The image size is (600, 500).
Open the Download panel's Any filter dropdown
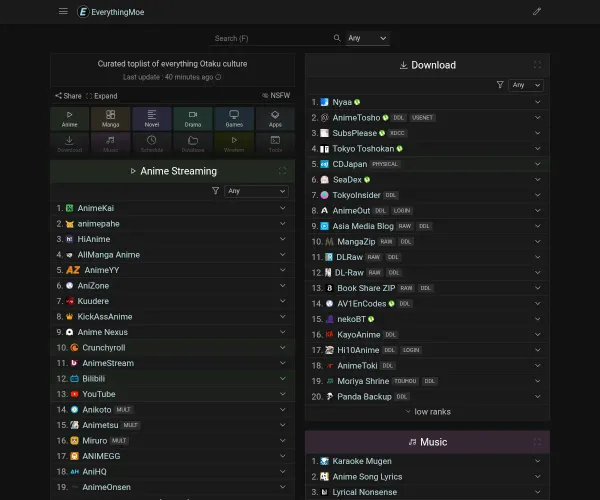coord(527,85)
